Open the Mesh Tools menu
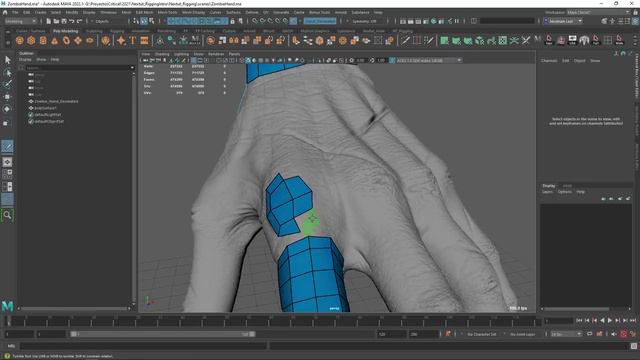640x360 pixels. coord(167,12)
